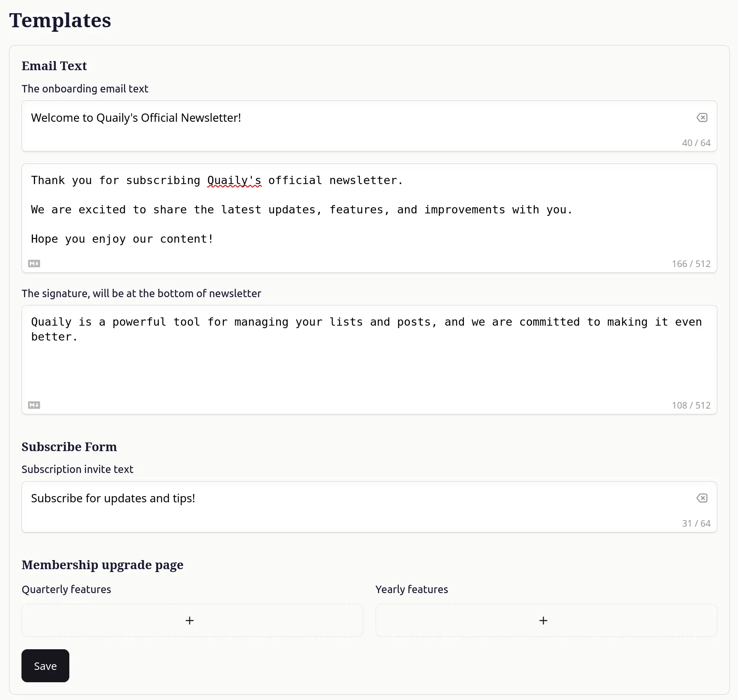
Task: Click the Membership upgrade page heading
Action: [x=102, y=565]
